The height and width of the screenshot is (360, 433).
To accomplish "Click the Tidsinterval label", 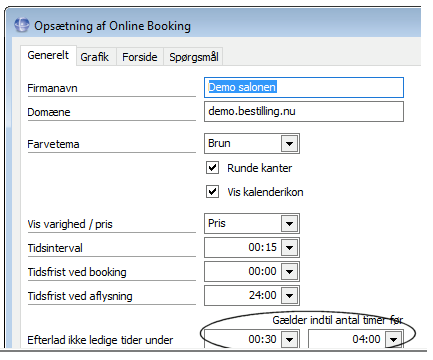I will tap(55, 248).
